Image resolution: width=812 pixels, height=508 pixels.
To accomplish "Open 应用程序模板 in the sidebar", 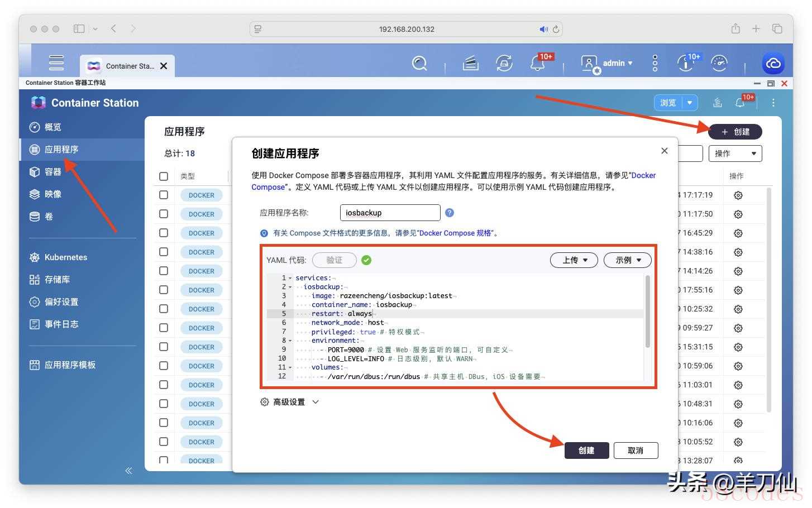I will click(82, 365).
